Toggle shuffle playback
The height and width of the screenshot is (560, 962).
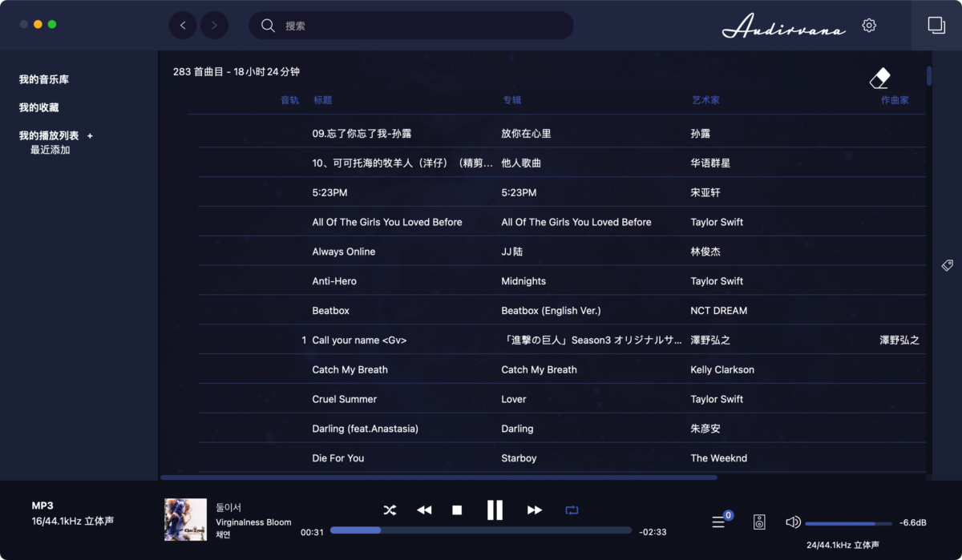(390, 510)
